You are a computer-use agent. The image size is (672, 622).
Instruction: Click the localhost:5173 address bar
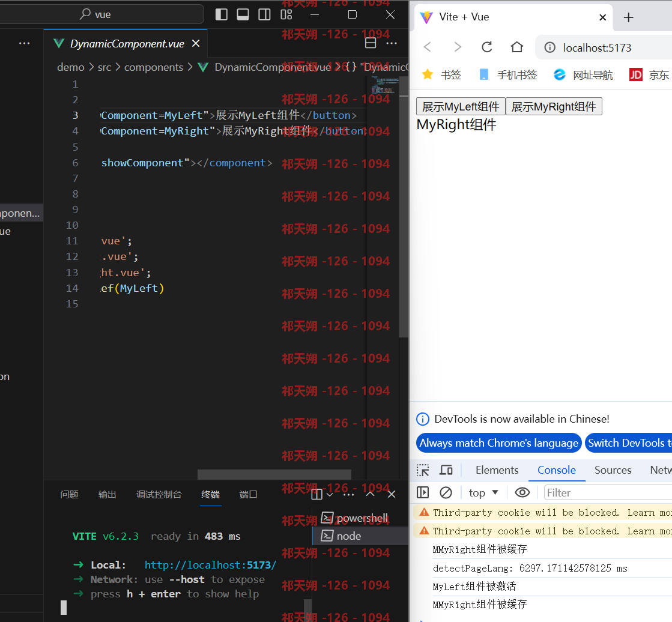pos(604,47)
